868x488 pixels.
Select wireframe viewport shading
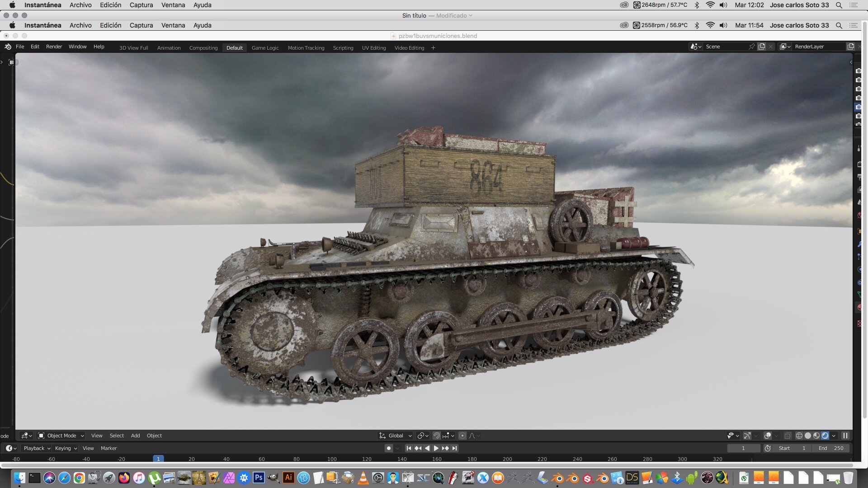tap(799, 436)
